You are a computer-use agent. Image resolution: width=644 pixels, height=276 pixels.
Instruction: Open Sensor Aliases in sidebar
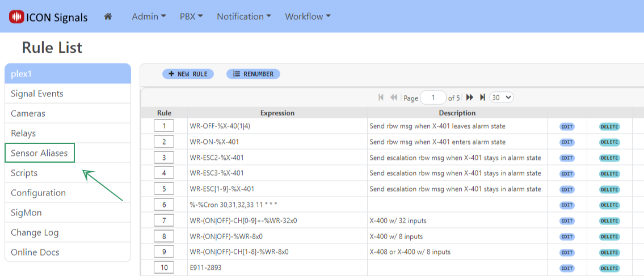pos(39,153)
